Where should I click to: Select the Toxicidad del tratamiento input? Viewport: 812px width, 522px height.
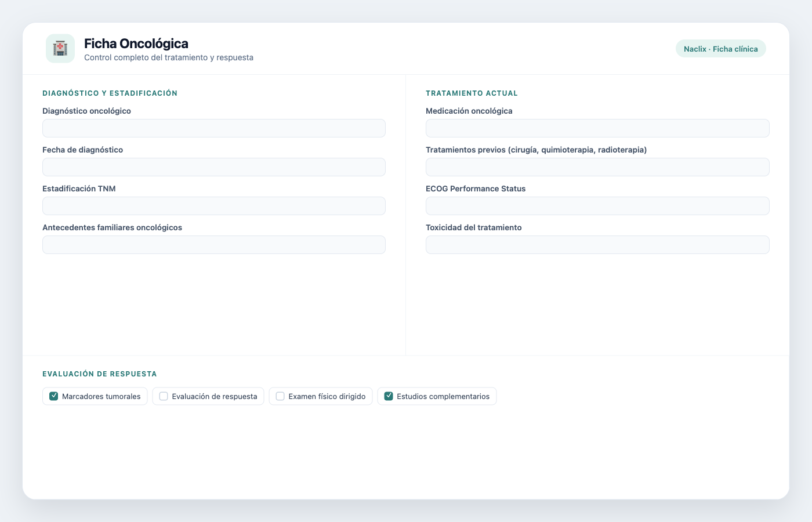(597, 245)
